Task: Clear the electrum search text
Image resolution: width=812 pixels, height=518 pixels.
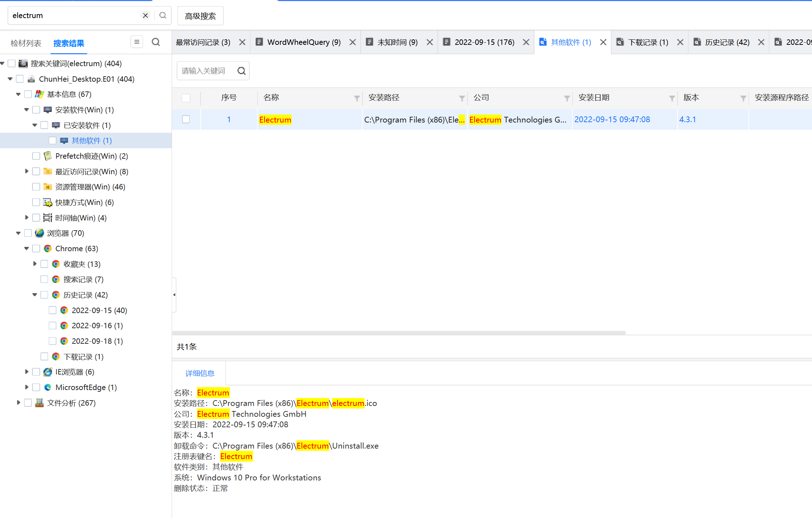Action: click(145, 16)
